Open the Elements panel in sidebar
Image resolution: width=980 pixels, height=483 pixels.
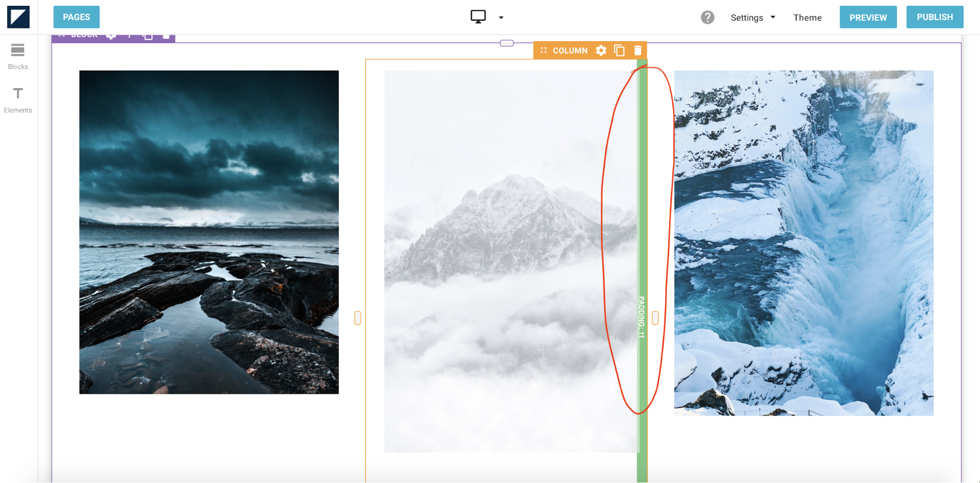(x=18, y=100)
